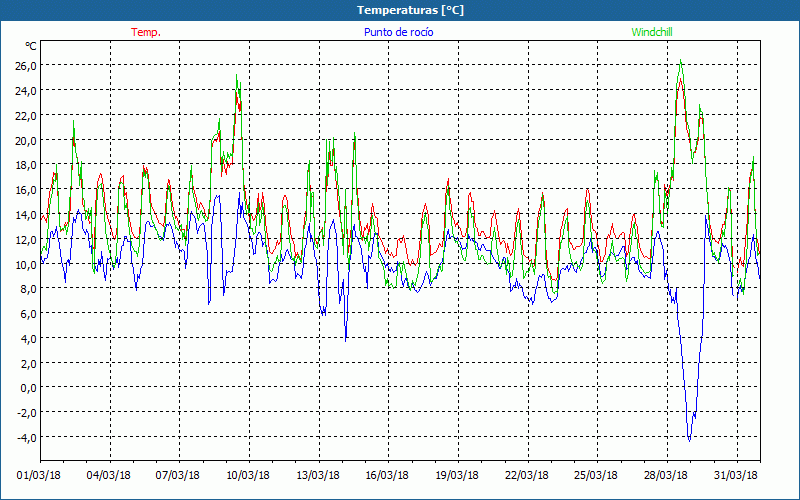Click the 04/03/18 date axis label
The width and height of the screenshot is (800, 500).
pos(109,475)
